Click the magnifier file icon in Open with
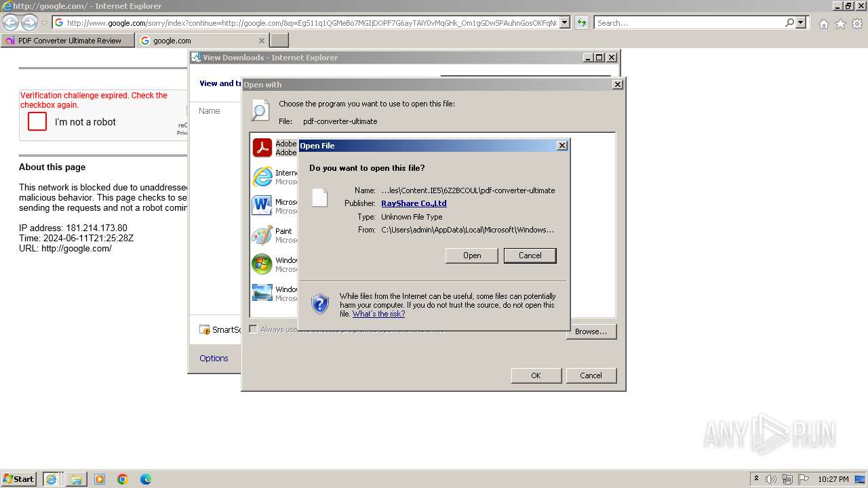This screenshot has height=488, width=868. [x=260, y=110]
